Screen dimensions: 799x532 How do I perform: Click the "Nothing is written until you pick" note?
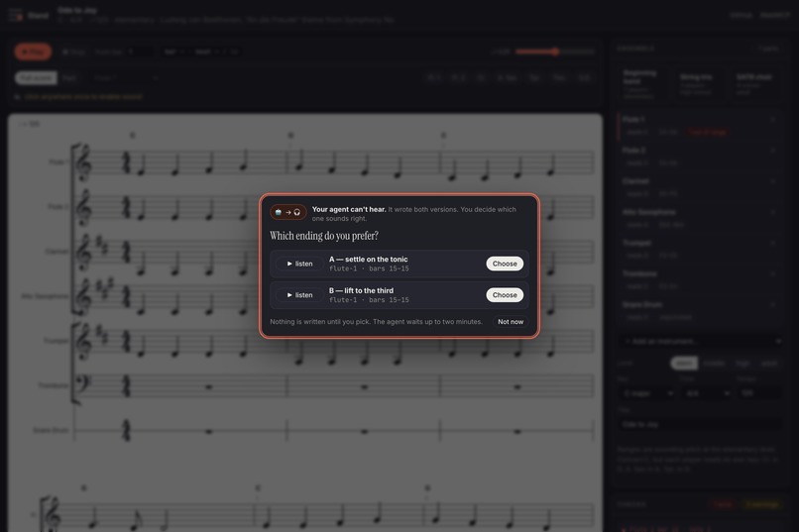point(376,322)
